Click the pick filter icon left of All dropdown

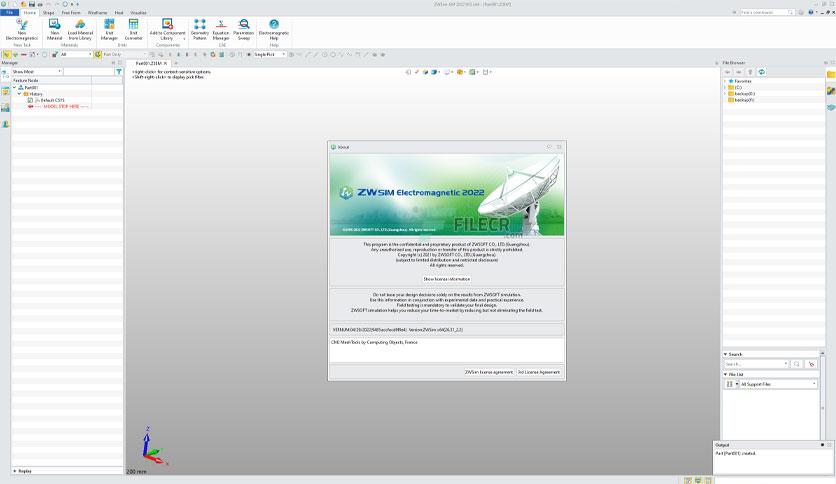click(54, 54)
